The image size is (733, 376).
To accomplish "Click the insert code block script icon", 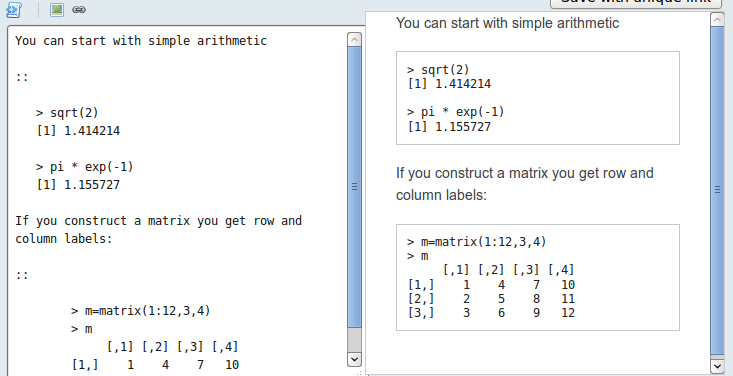I will click(14, 9).
